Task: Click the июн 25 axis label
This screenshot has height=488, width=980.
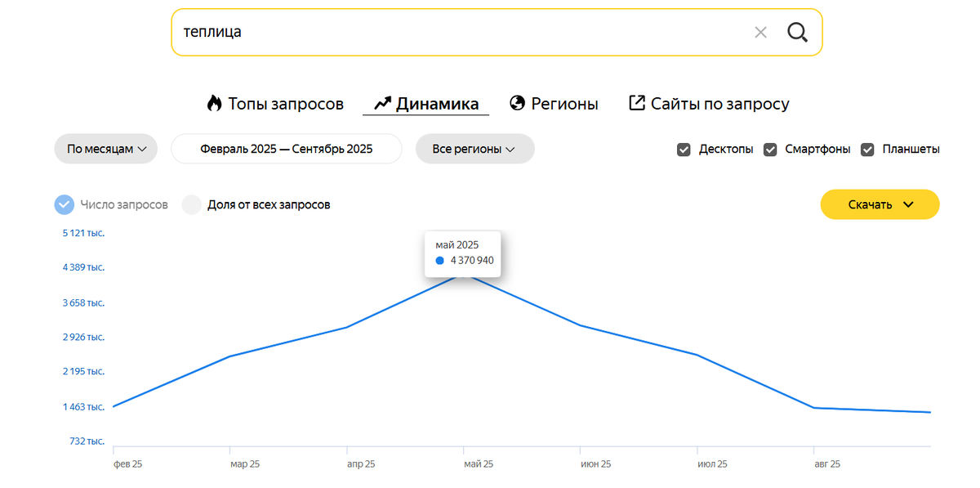Action: 595,463
